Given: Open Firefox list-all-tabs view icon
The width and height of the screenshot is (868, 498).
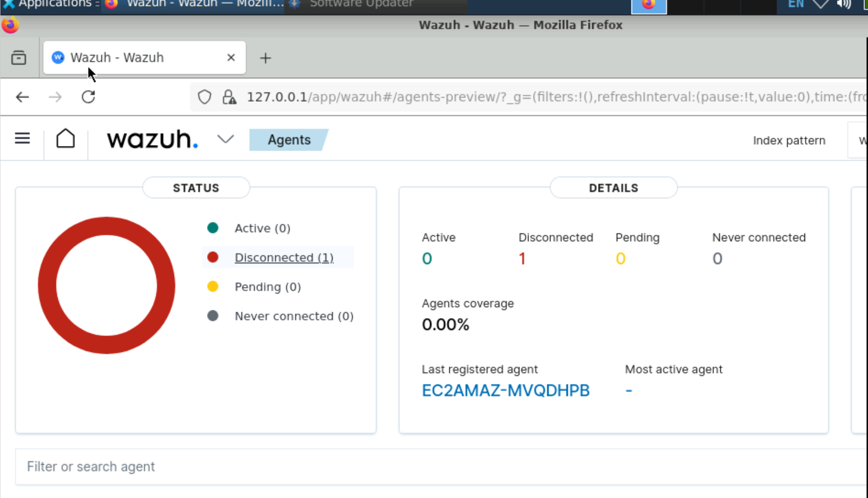Looking at the screenshot, I should click(19, 58).
